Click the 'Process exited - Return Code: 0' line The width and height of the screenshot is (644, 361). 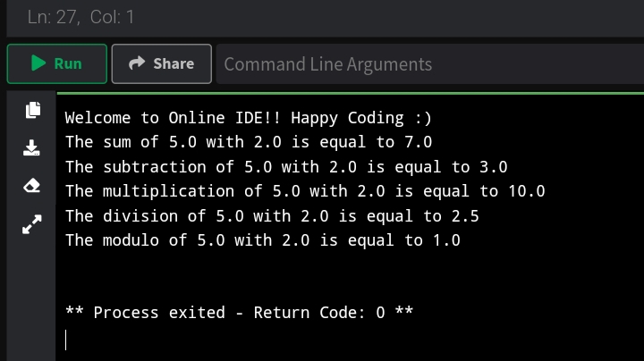point(239,313)
